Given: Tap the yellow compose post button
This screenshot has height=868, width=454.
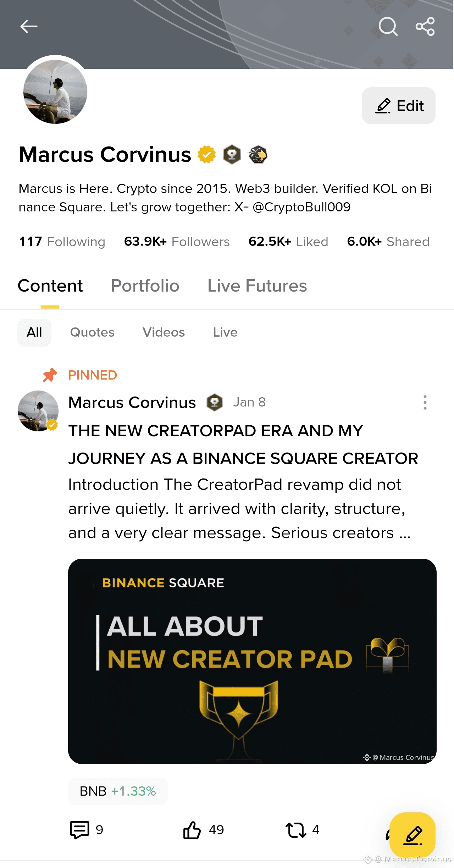Looking at the screenshot, I should (412, 835).
